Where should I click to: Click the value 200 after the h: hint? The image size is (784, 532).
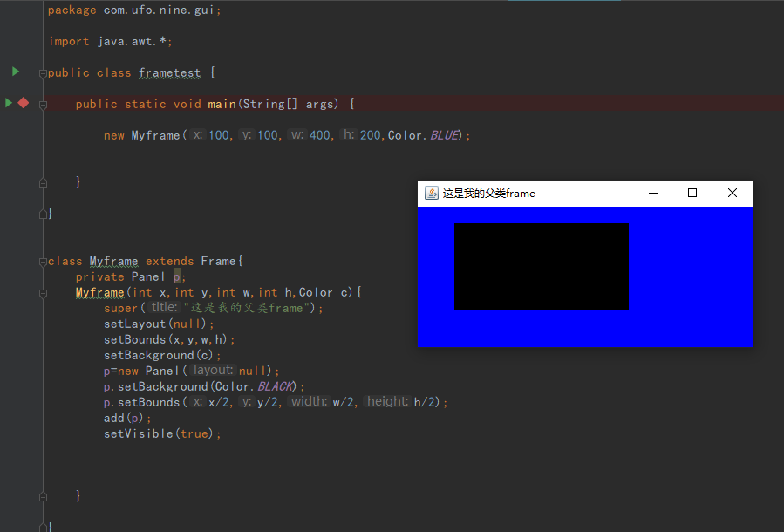(x=370, y=135)
